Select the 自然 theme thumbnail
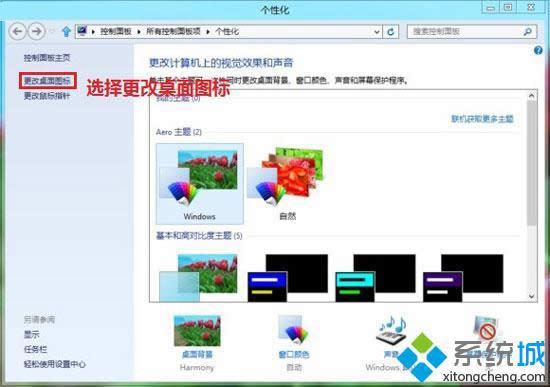This screenshot has width=550, height=387. (287, 184)
